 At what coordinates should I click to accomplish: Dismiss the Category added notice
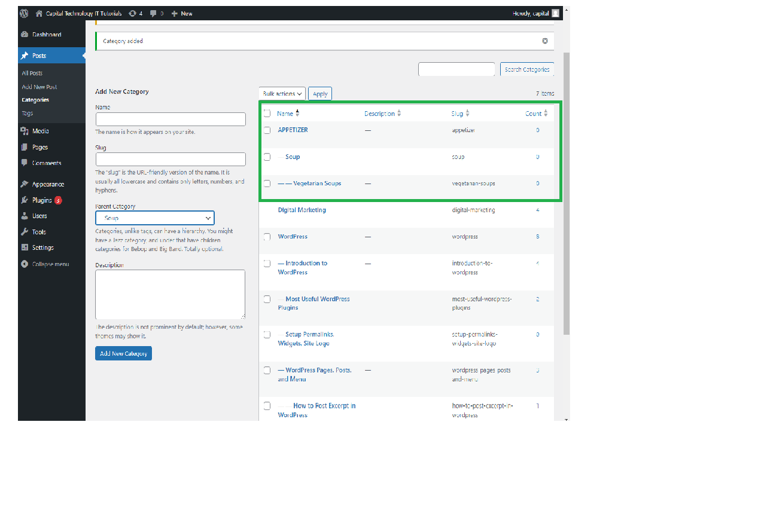coord(544,41)
